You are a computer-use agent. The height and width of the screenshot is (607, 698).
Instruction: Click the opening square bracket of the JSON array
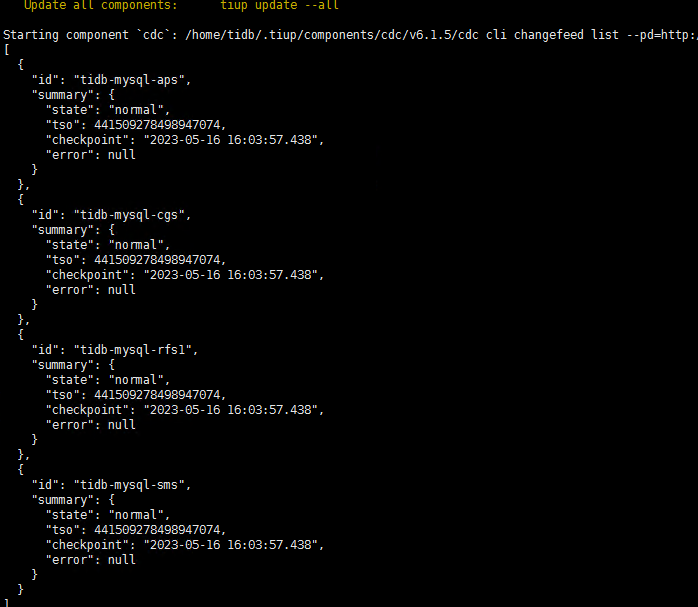(6, 49)
